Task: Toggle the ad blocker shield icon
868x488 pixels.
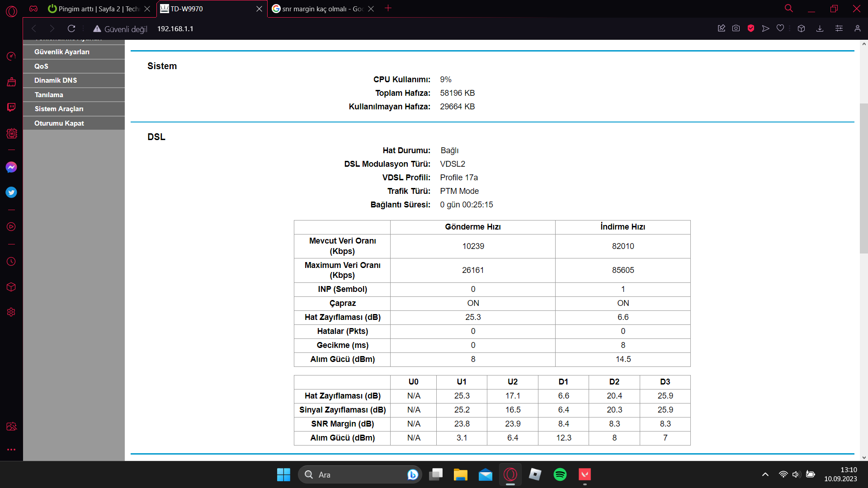Action: [751, 28]
